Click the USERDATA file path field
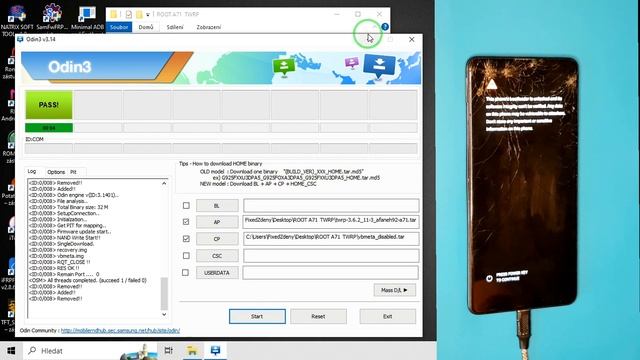Screen dimensions: 640x360 (x=331, y=272)
